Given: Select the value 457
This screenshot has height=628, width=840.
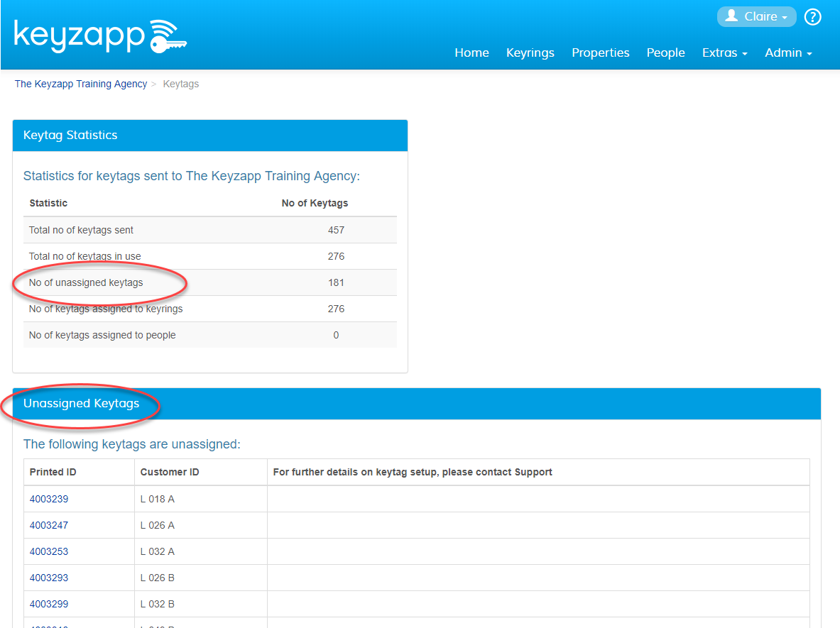Looking at the screenshot, I should click(x=336, y=230).
